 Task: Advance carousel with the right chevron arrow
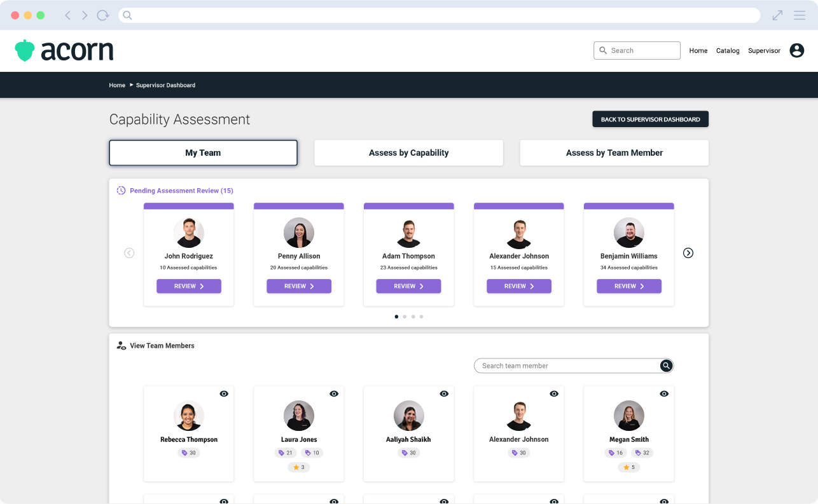pos(688,252)
